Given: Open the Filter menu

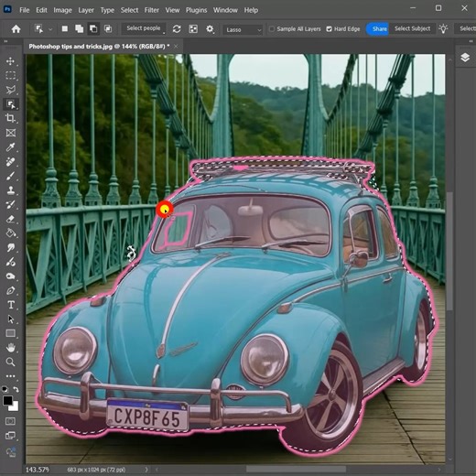Looking at the screenshot, I should (x=152, y=10).
